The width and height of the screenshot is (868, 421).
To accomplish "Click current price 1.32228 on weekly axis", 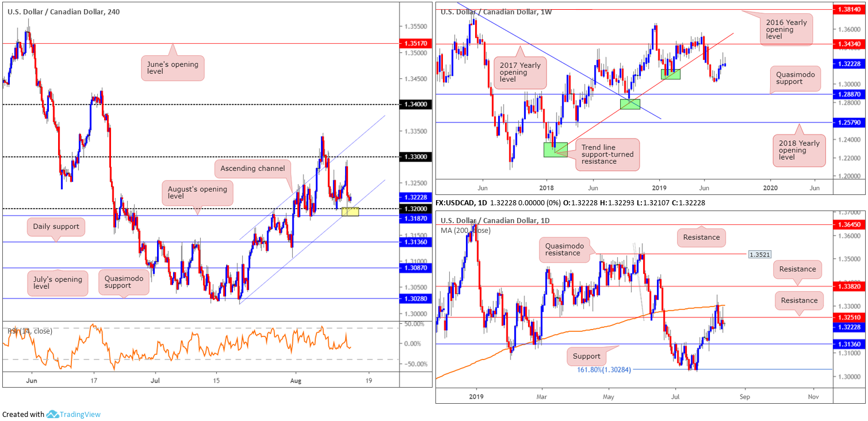I will tap(850, 63).
